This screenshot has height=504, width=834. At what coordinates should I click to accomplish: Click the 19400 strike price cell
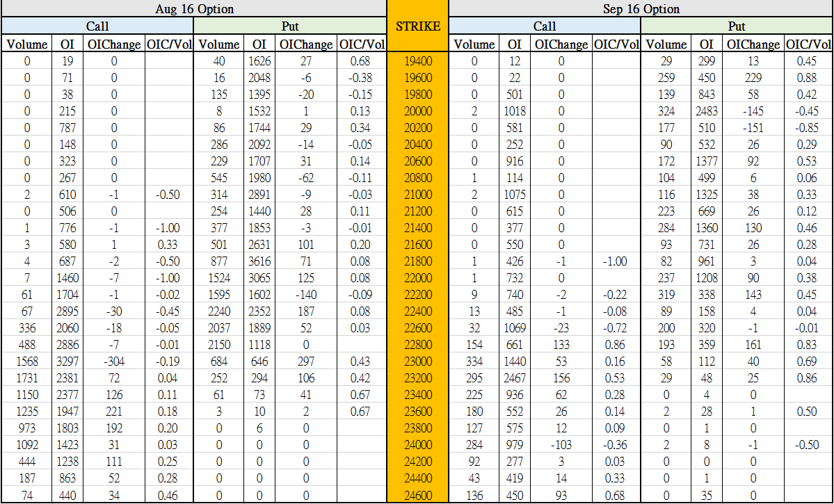pyautogui.click(x=417, y=61)
